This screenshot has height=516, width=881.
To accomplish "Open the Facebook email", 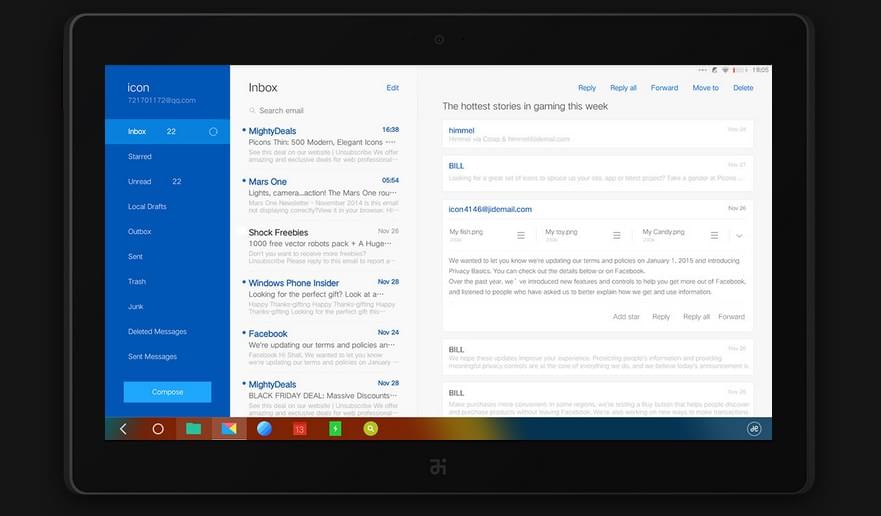I will point(324,347).
